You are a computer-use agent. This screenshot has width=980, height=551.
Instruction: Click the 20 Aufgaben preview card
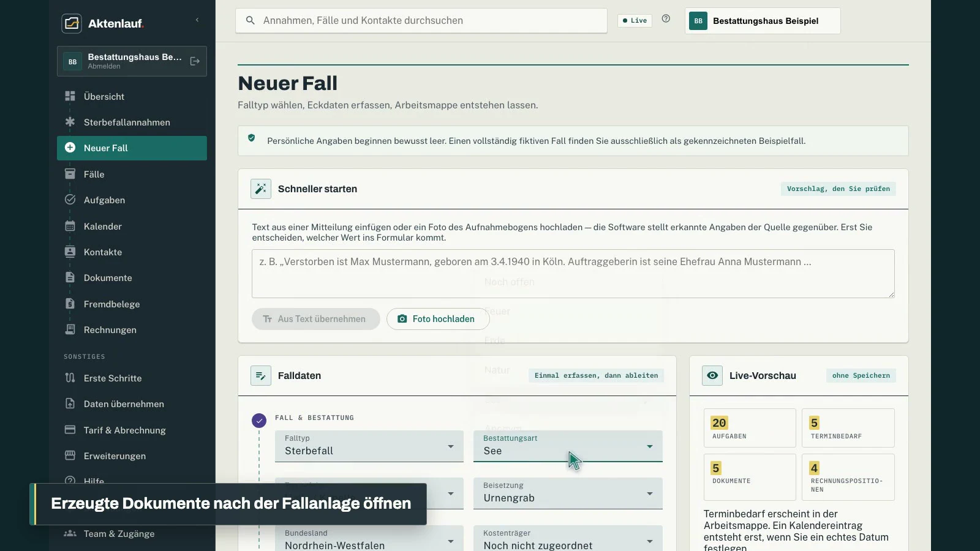pos(750,428)
